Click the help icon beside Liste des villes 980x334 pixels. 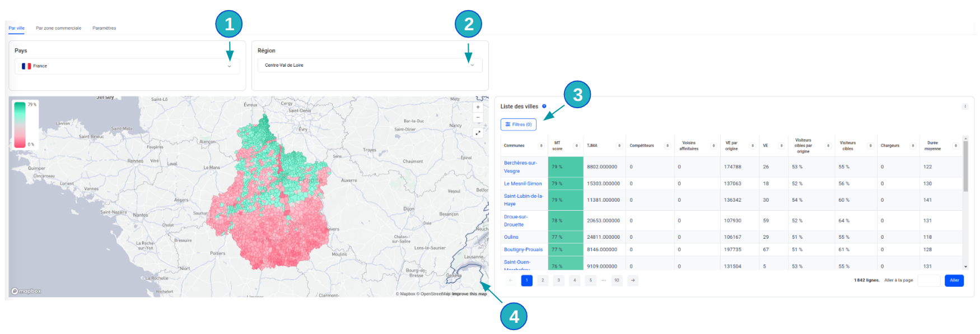pos(544,106)
